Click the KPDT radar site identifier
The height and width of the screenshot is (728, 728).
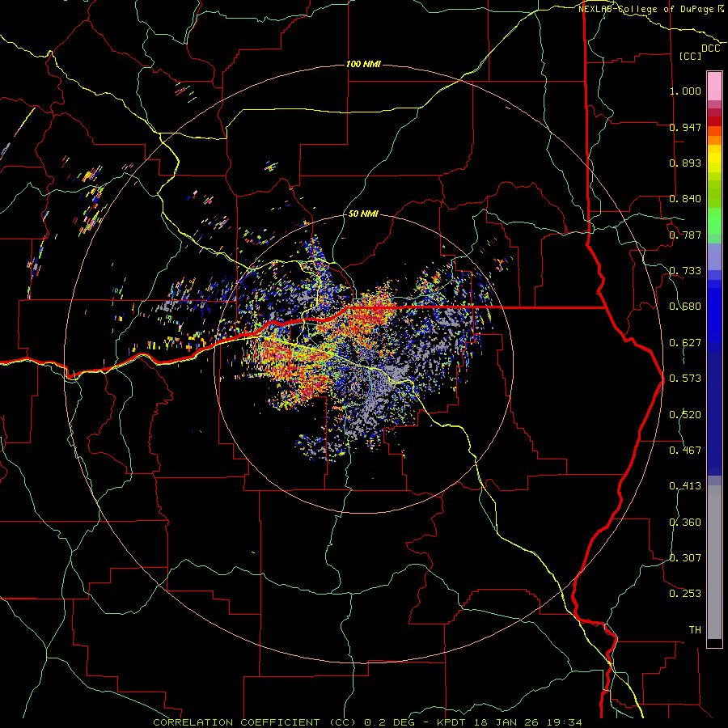point(451,722)
